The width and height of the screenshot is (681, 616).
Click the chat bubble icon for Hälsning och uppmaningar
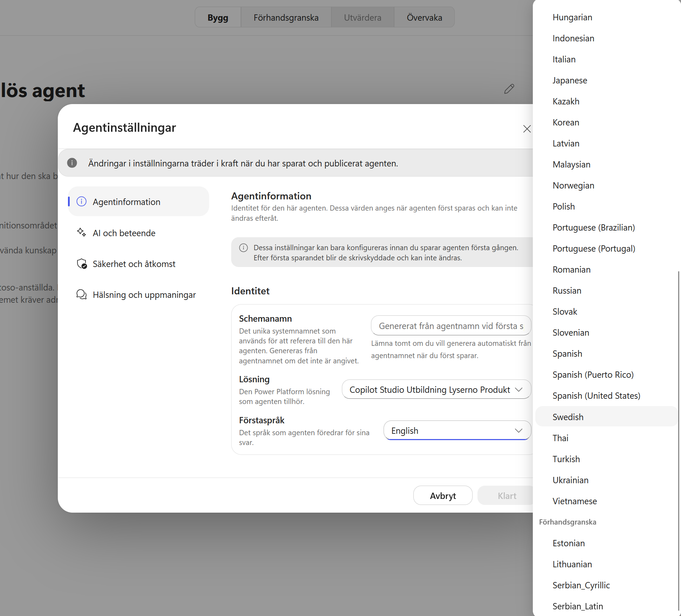[82, 294]
